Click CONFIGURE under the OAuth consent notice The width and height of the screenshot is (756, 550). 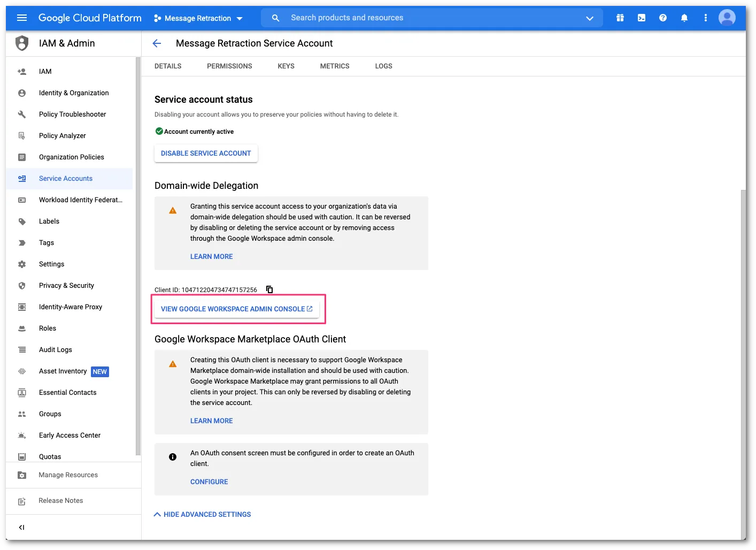coord(209,482)
